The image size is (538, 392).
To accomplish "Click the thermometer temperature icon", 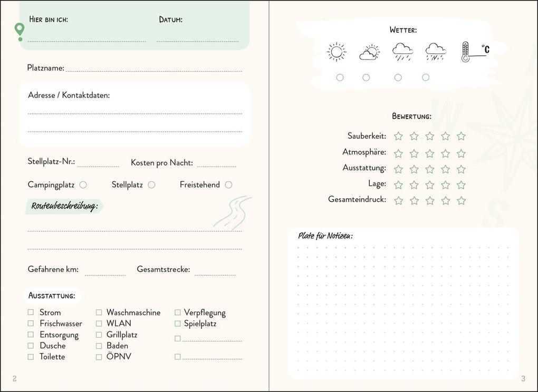I will point(465,52).
